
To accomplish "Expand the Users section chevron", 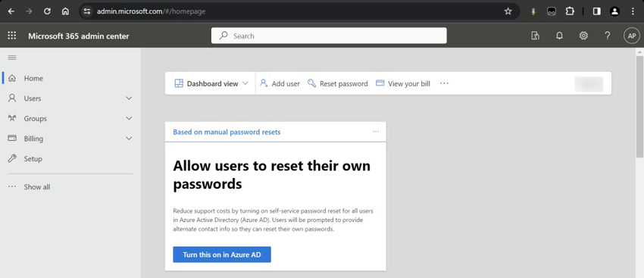I will point(129,98).
